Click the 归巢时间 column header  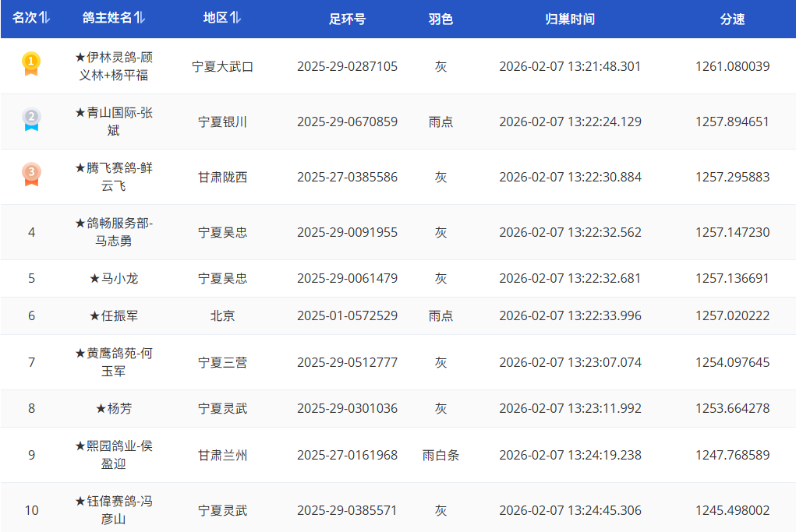570,19
